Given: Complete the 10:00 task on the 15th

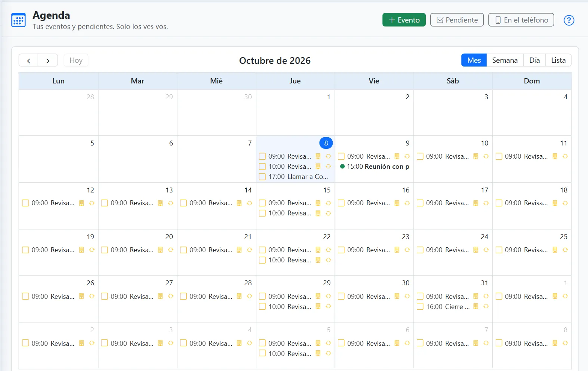Looking at the screenshot, I should 262,213.
